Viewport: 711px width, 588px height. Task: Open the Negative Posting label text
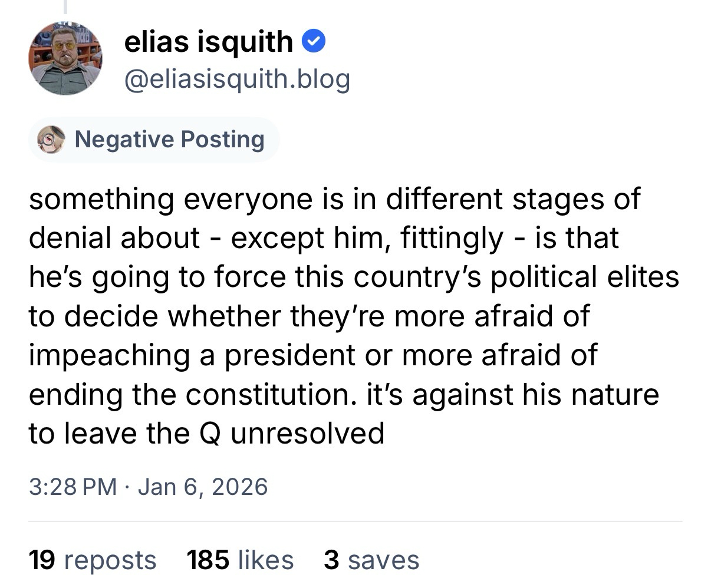click(x=169, y=140)
